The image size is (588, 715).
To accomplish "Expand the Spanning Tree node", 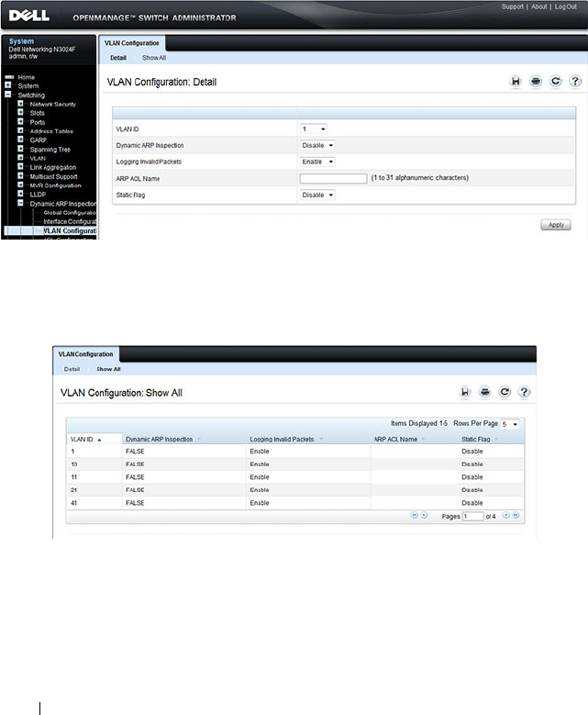I will 20,149.
